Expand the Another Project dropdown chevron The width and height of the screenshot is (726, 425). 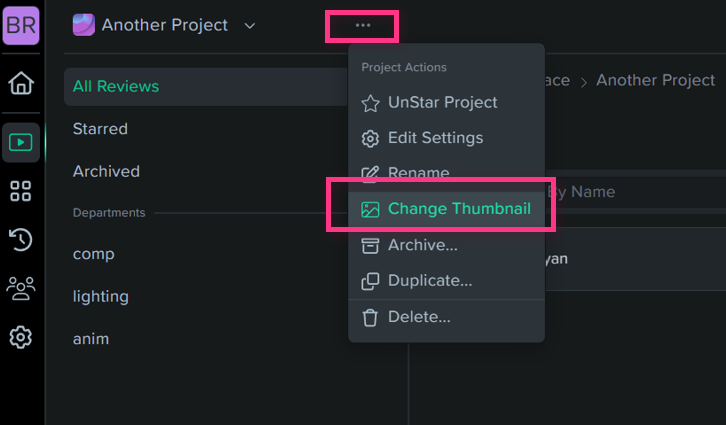250,26
